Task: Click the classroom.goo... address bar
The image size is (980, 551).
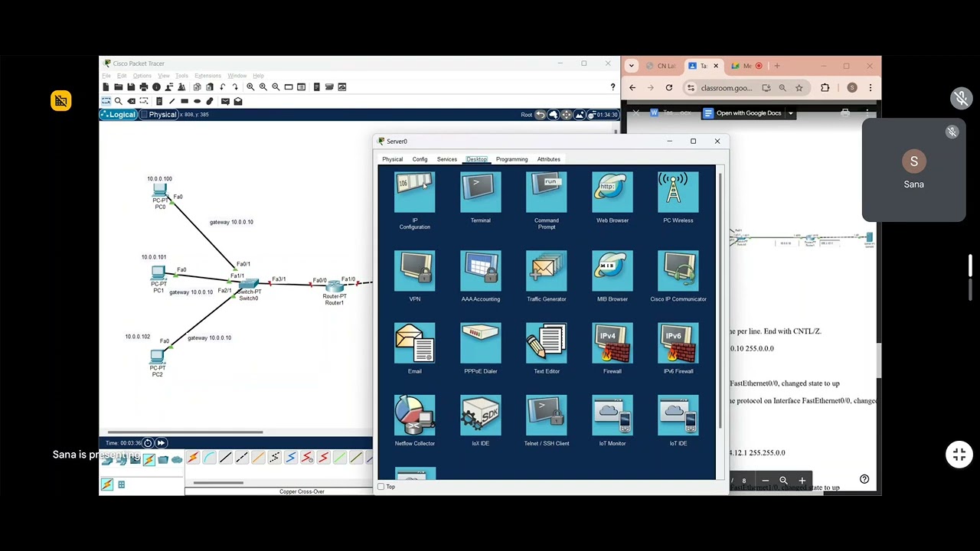Action: (727, 88)
